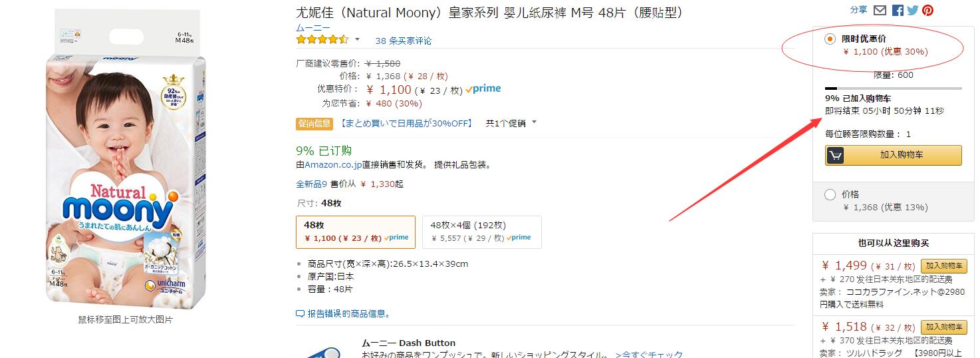This screenshot has height=358, width=980.
Task: Choose the 48枚 size option
Action: (x=356, y=232)
